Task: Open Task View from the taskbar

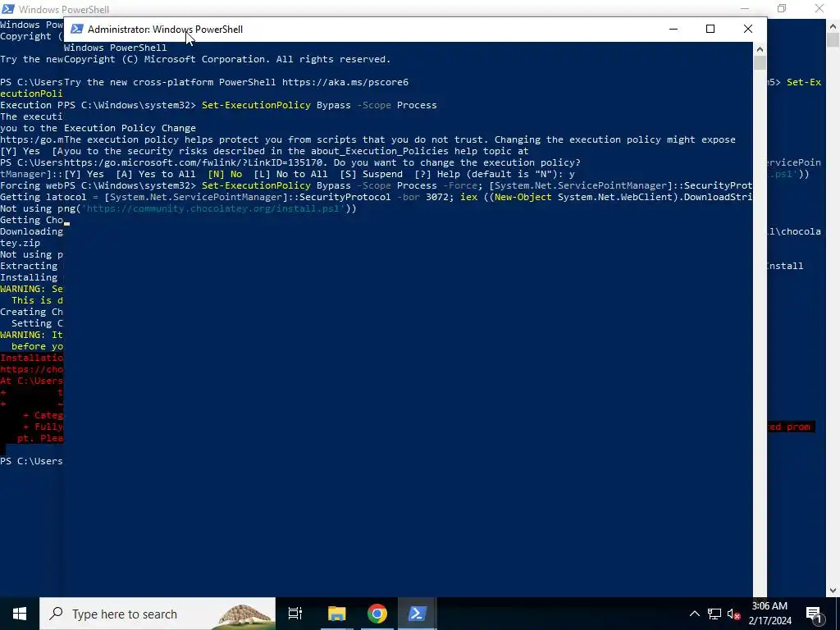Action: point(295,614)
